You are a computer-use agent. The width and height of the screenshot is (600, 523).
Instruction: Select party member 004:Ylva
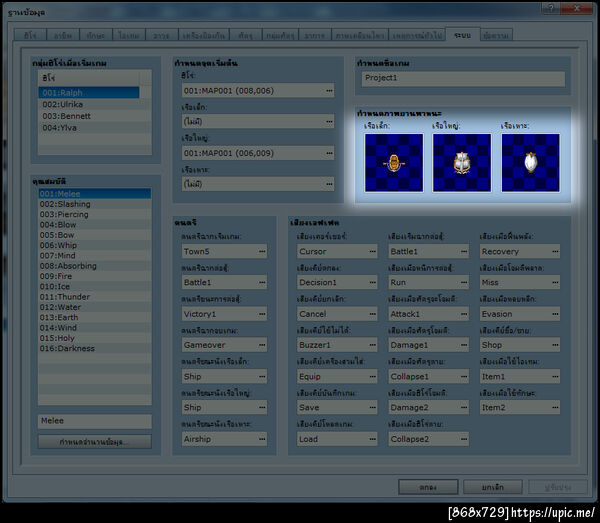[89, 128]
